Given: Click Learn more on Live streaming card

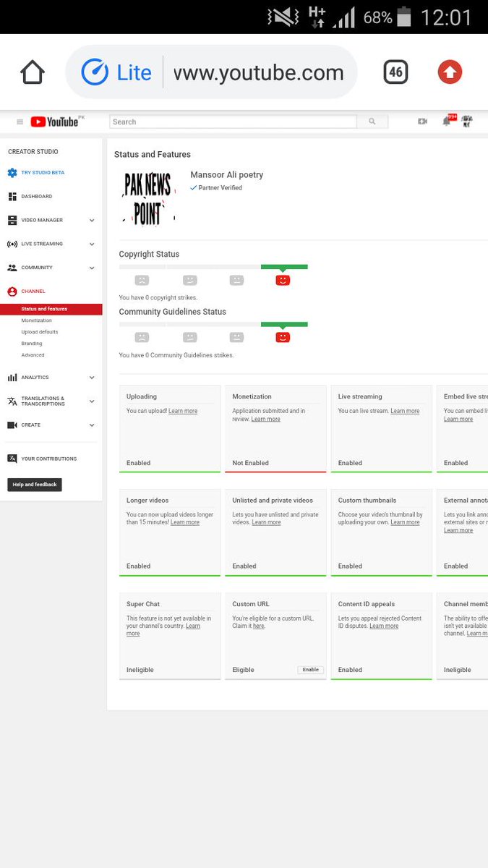Looking at the screenshot, I should (x=405, y=411).
